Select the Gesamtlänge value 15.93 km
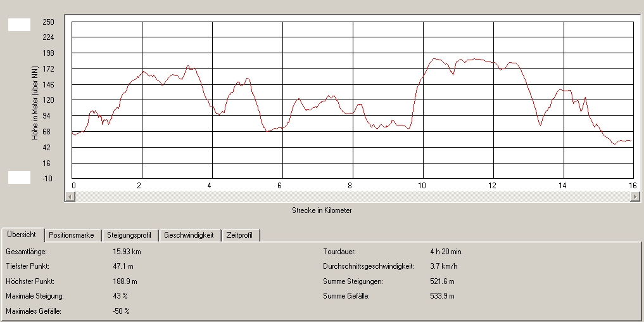The image size is (644, 322). (127, 252)
